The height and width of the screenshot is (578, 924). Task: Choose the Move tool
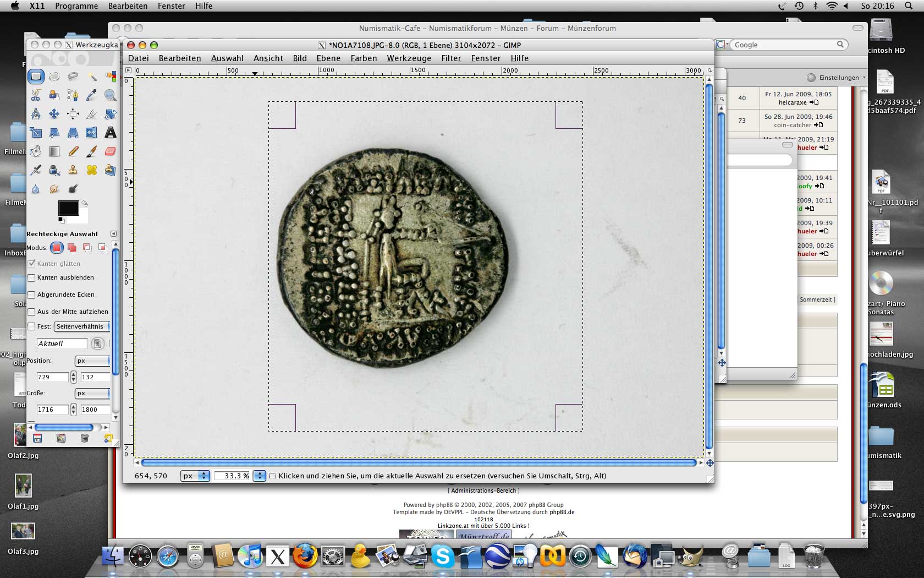54,114
